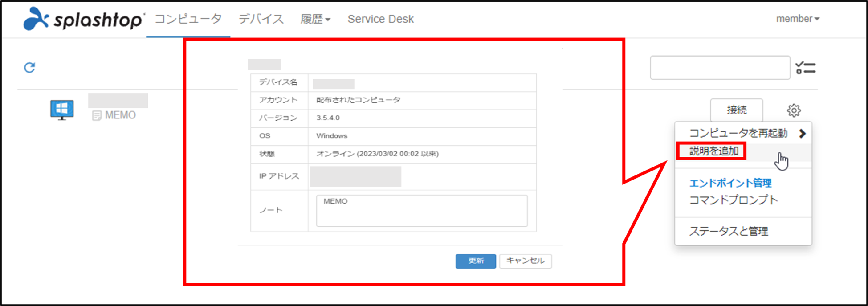Click the アカウント label cell
The image size is (868, 306).
pos(279,100)
